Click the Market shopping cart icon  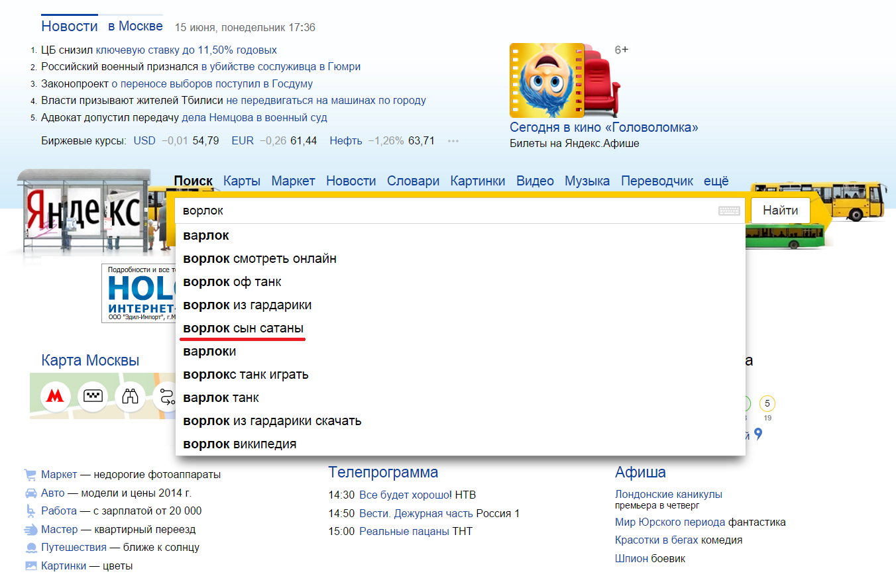click(30, 475)
